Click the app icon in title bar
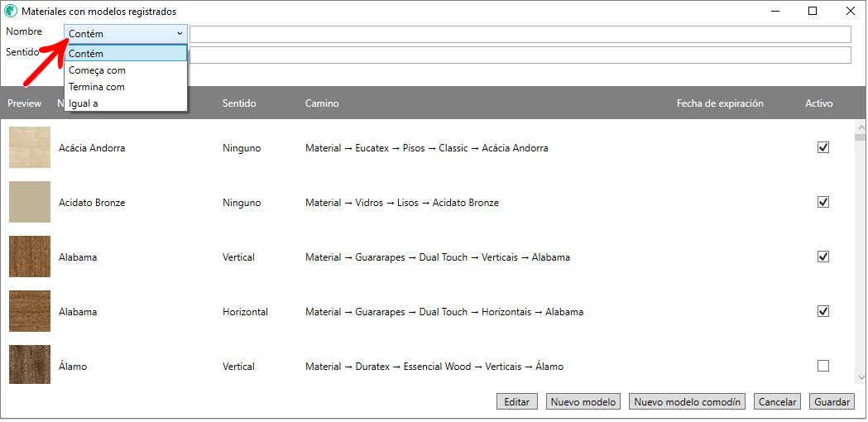868x422 pixels. [11, 12]
